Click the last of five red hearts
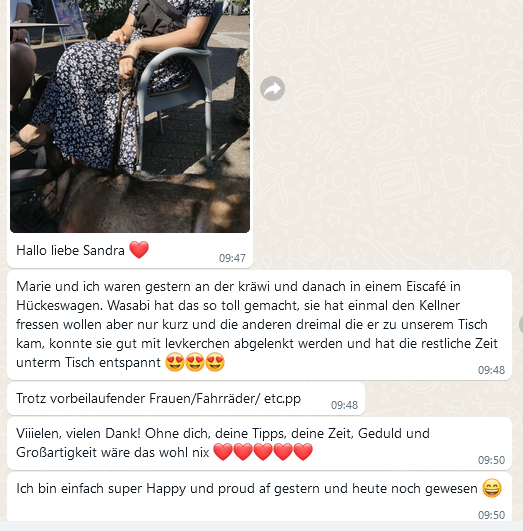 coord(303,452)
